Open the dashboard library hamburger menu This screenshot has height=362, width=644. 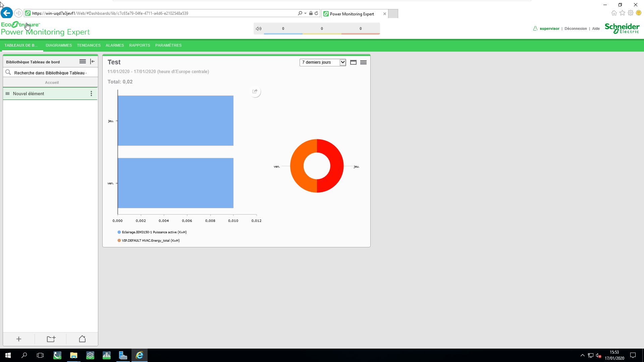[83, 62]
